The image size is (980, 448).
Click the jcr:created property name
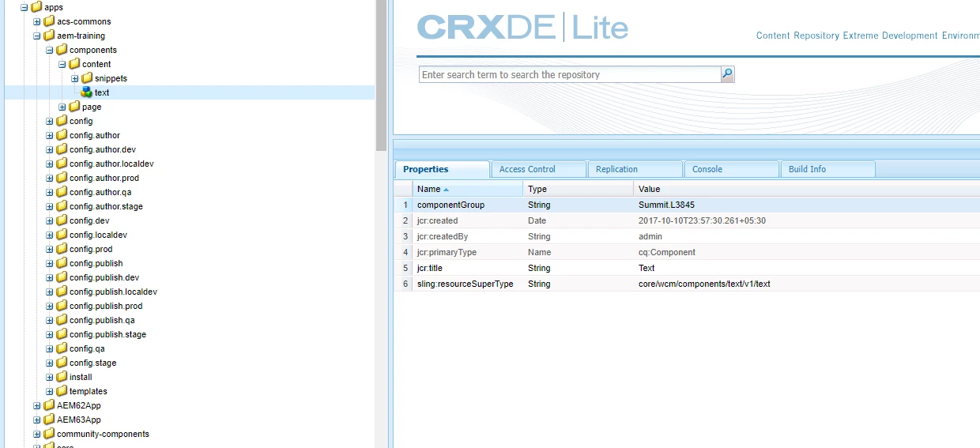pyautogui.click(x=437, y=220)
